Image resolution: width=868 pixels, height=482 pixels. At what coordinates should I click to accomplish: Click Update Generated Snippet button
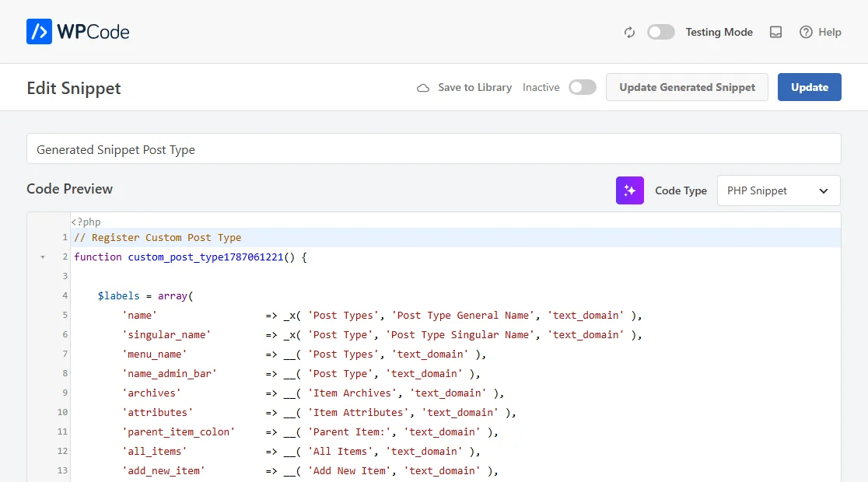(687, 87)
